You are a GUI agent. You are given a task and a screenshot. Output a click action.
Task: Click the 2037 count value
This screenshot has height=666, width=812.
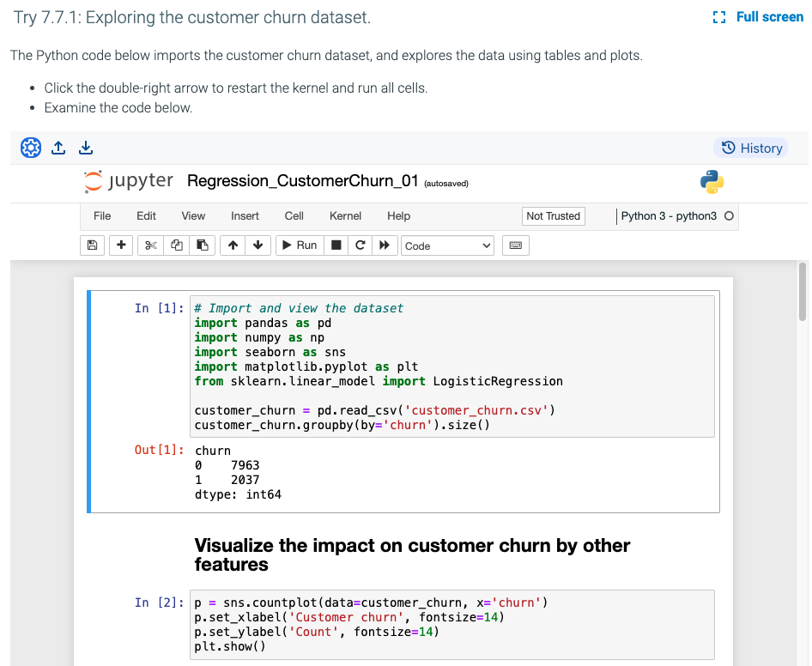click(245, 480)
